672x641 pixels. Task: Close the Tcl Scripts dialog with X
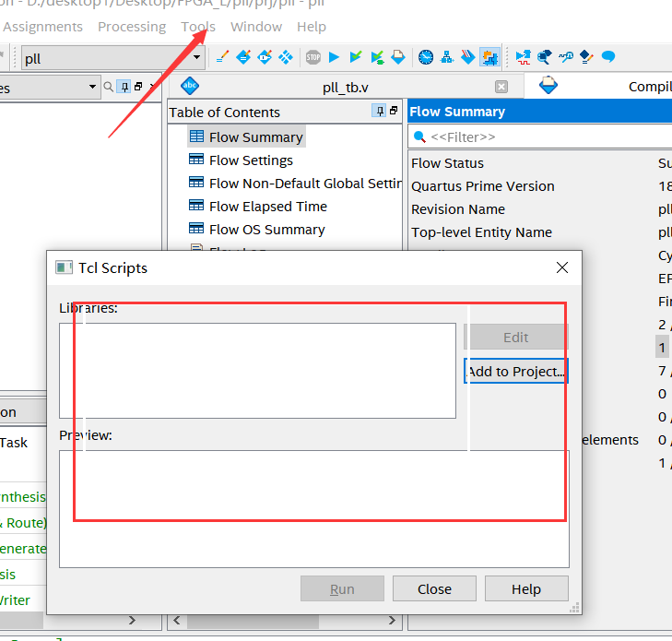pyautogui.click(x=562, y=267)
